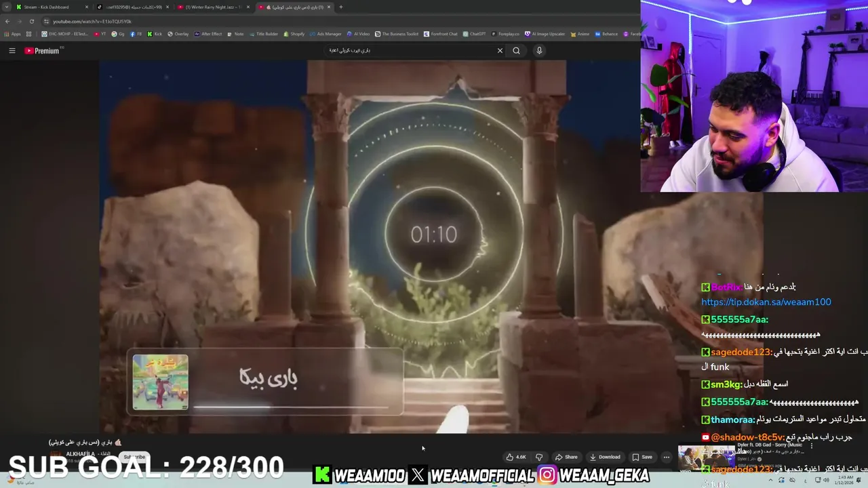The height and width of the screenshot is (488, 868).
Task: Open tip.dokan.sa/weaam100 link in chat
Action: (x=766, y=302)
